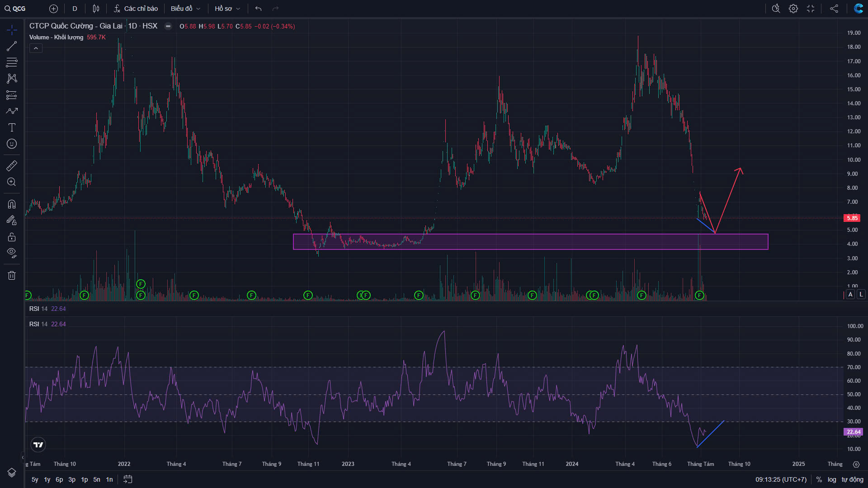
Task: Open the Hồ sơ dropdown menu
Action: coord(227,9)
